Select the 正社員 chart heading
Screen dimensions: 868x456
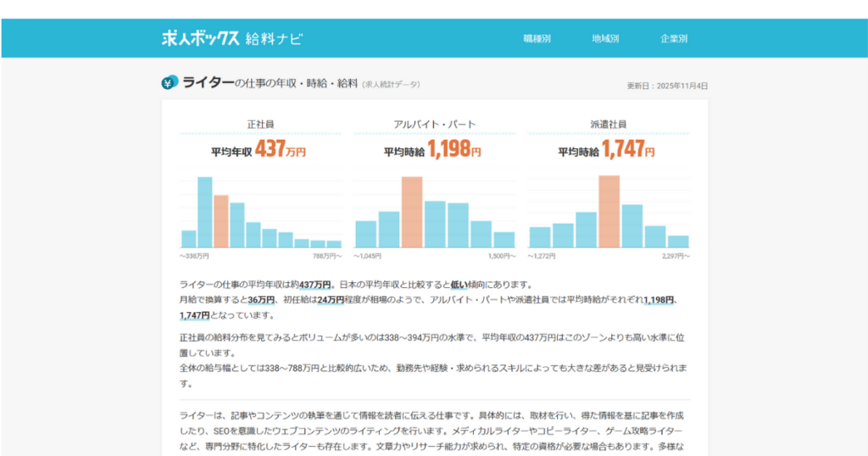coord(260,125)
